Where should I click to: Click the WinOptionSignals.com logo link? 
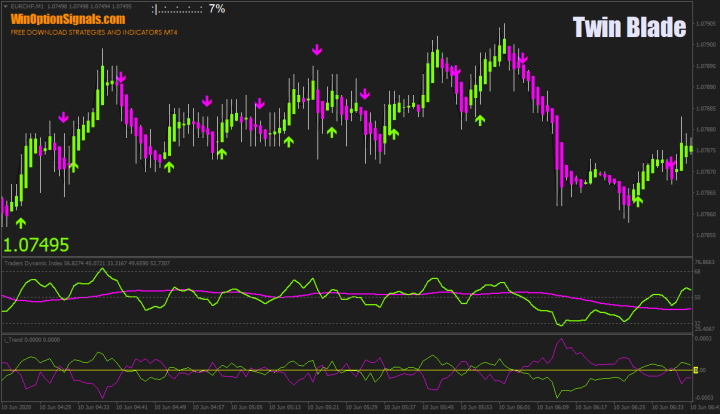coord(68,19)
